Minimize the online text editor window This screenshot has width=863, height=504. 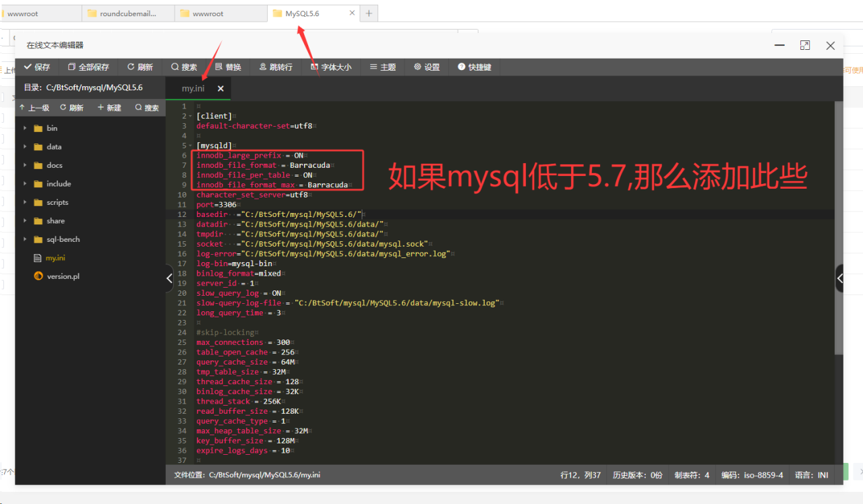click(779, 45)
